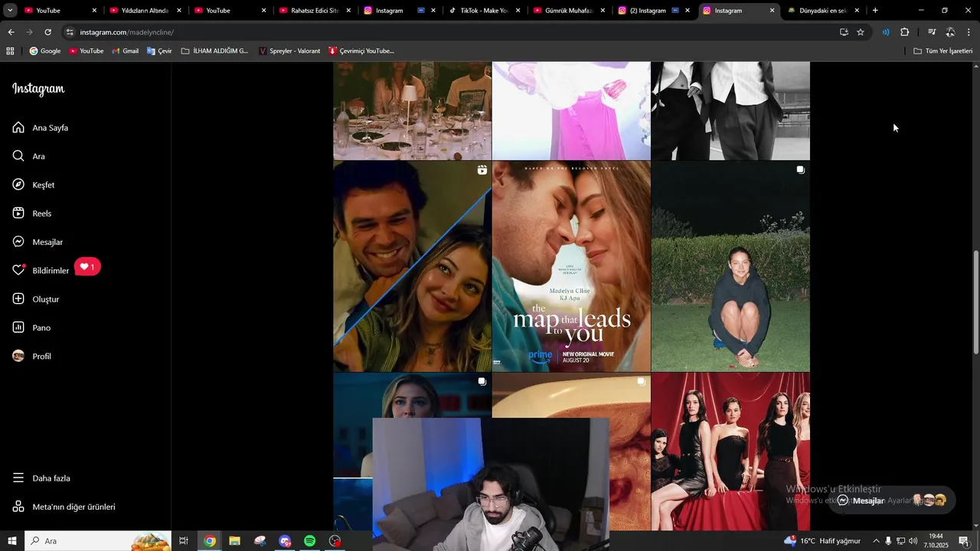Open the tab search dropdown
The image size is (980, 551).
pyautogui.click(x=10, y=11)
